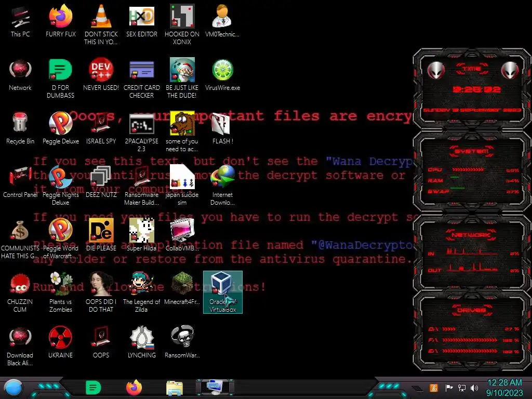Open the This PC desktop icon
The width and height of the screenshot is (532, 399).
click(x=20, y=21)
